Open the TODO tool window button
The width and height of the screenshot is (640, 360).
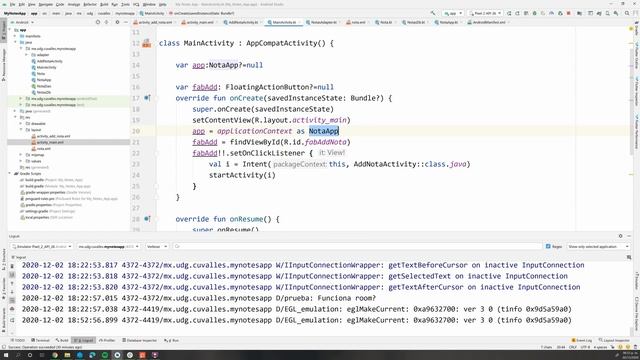pos(18,340)
